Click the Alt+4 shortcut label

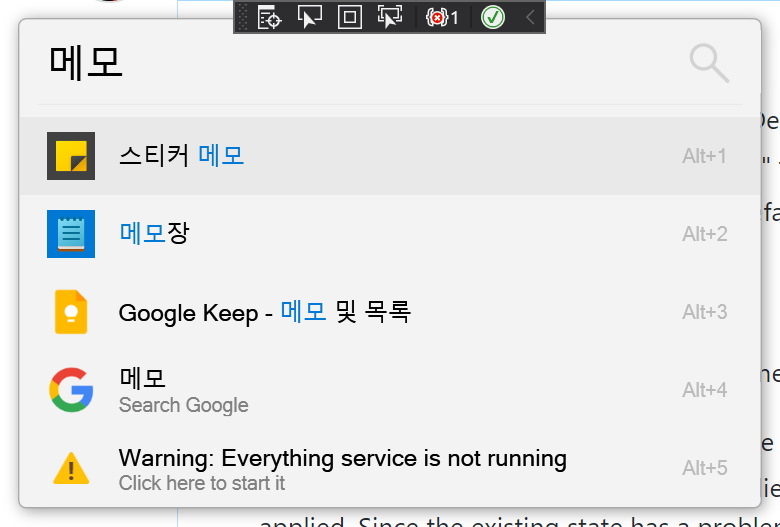704,390
